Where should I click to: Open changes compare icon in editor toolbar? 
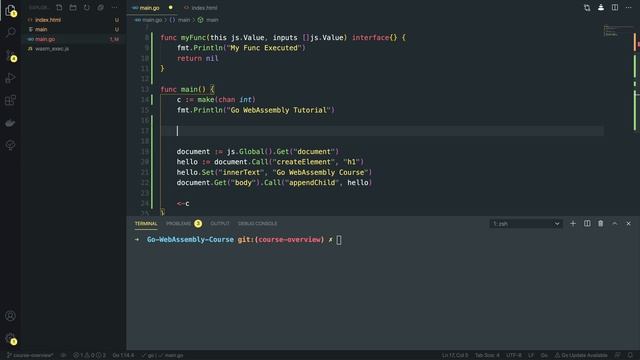click(x=587, y=8)
